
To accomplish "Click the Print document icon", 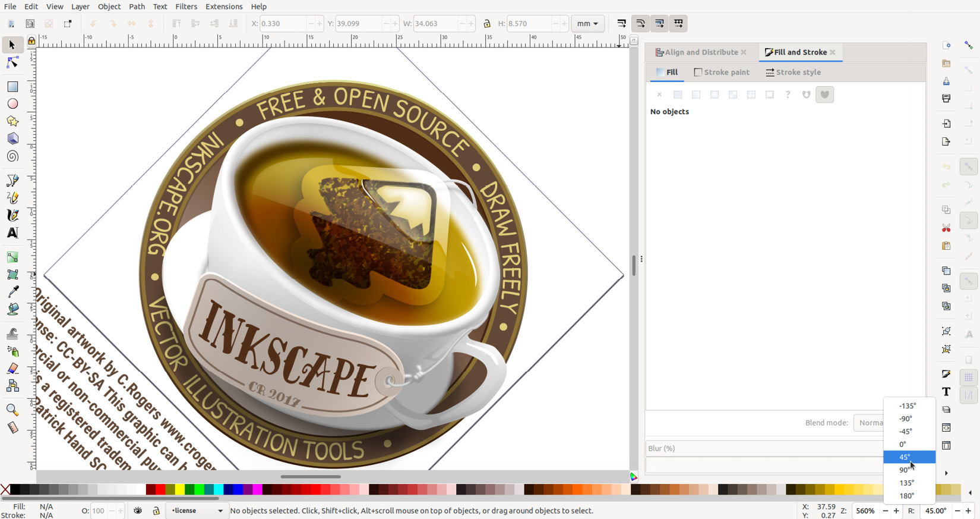I will (x=946, y=99).
